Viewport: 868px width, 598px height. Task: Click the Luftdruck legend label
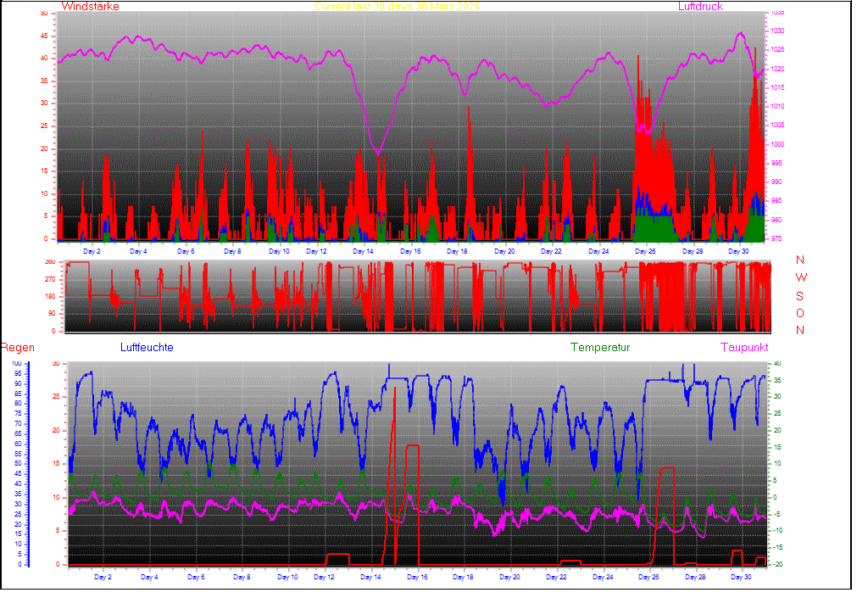tap(700, 7)
